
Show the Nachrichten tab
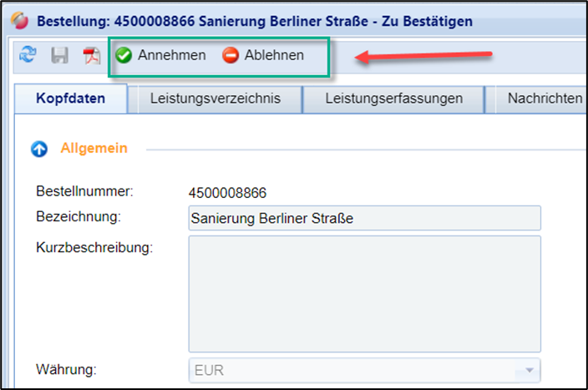coord(544,99)
